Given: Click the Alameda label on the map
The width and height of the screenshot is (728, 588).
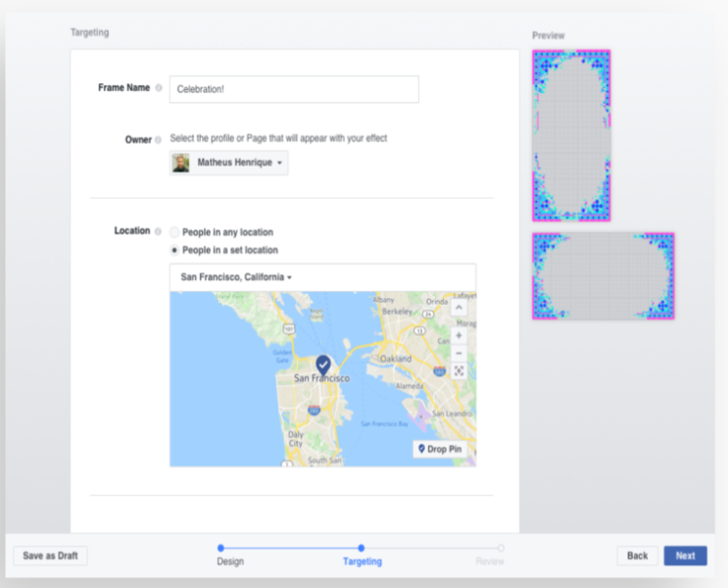Looking at the screenshot, I should [x=409, y=386].
